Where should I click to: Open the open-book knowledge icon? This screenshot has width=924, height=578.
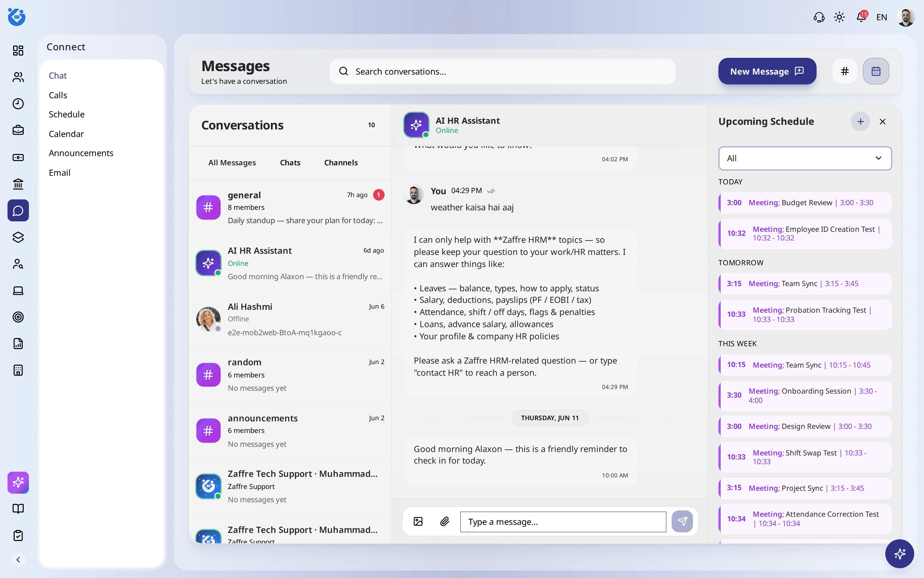(18, 509)
